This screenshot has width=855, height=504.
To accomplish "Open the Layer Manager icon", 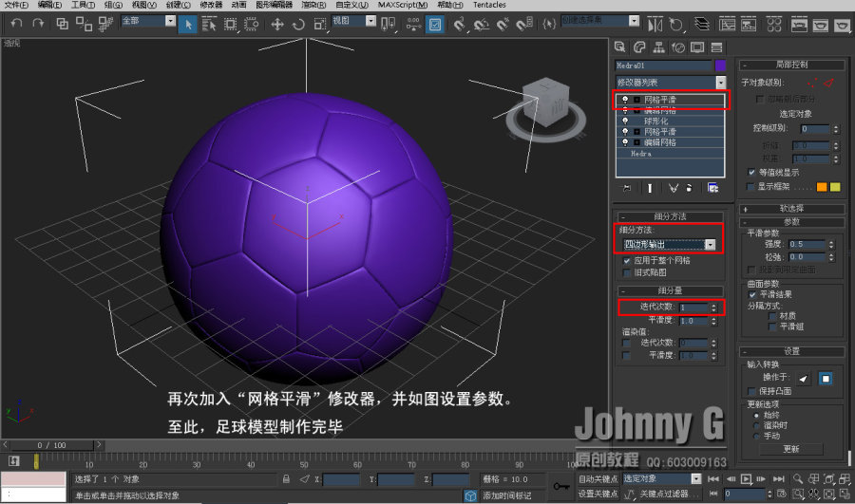I will [x=702, y=24].
